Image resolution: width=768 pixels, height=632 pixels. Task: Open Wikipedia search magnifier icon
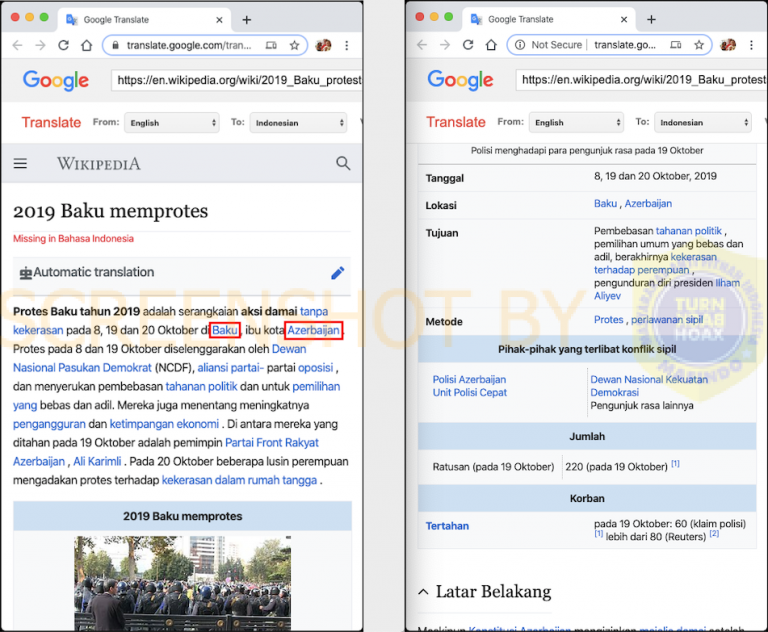tap(343, 163)
